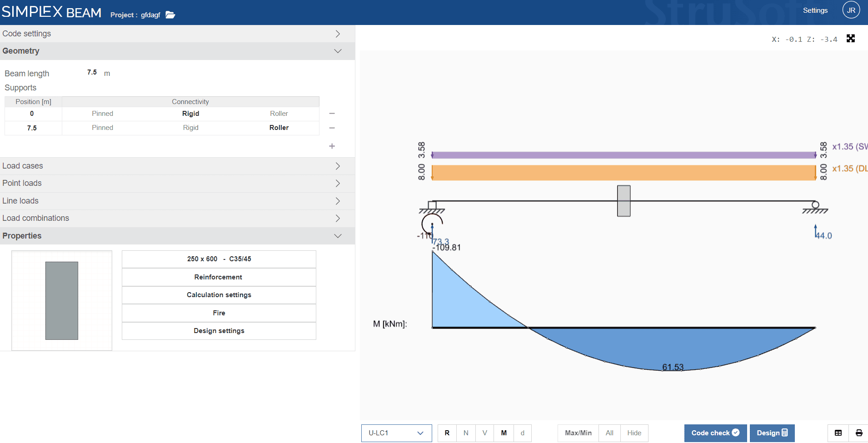Click the fit-to-view arrows icon
The height and width of the screenshot is (443, 868).
[x=850, y=38]
